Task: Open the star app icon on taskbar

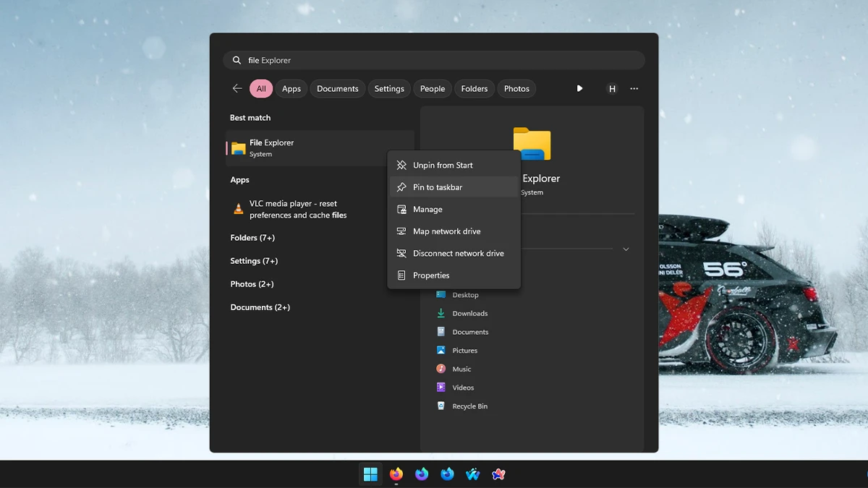Action: (498, 474)
